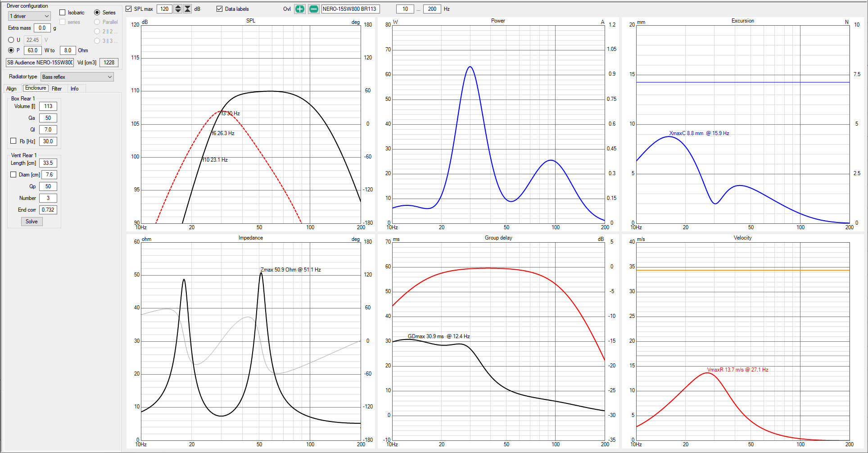Viewport: 868px width, 453px height.
Task: Switch to the Filter tab
Action: (57, 89)
